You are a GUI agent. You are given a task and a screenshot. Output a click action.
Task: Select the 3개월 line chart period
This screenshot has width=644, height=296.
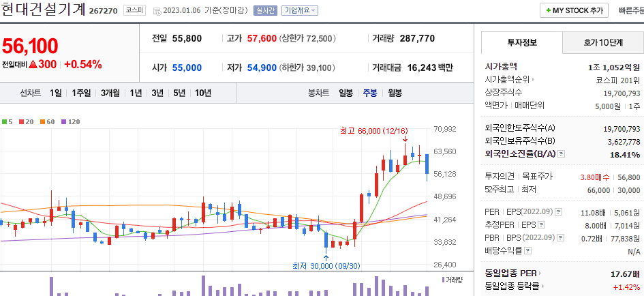coord(110,93)
